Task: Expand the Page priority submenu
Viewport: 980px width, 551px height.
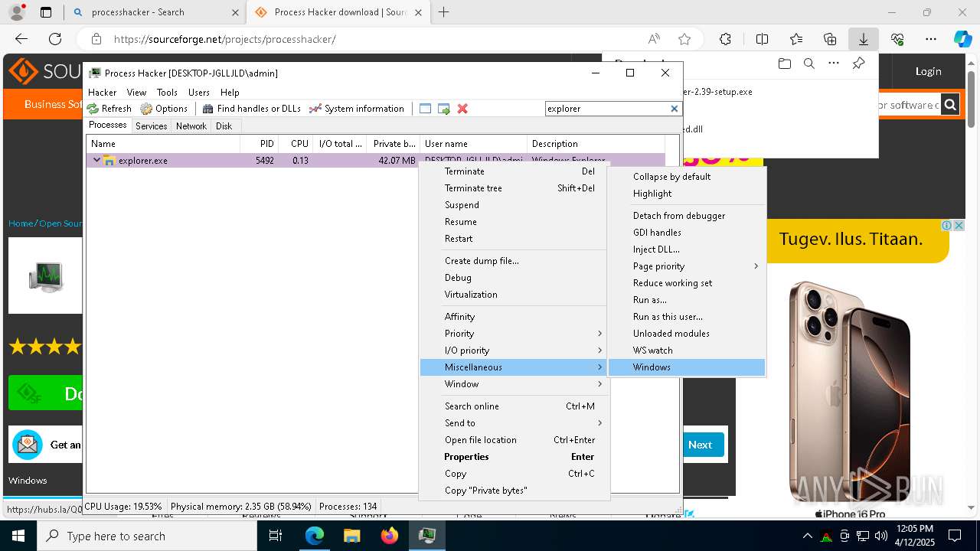Action: point(687,266)
